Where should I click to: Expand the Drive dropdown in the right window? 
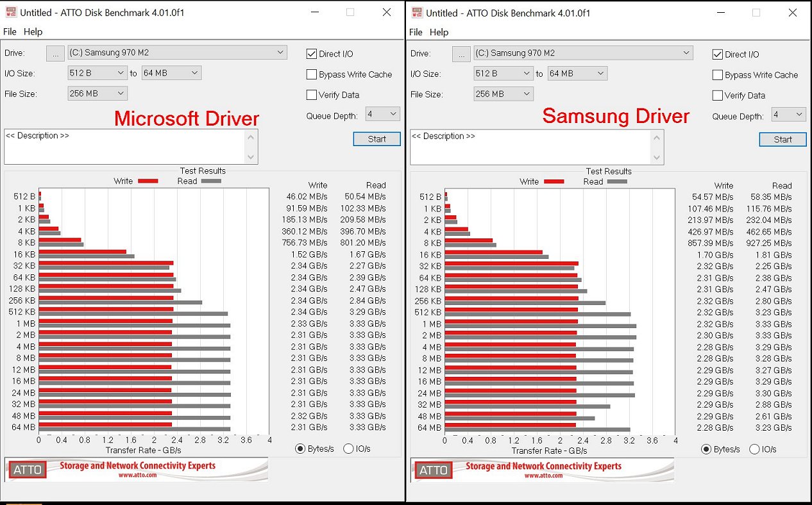[x=584, y=53]
